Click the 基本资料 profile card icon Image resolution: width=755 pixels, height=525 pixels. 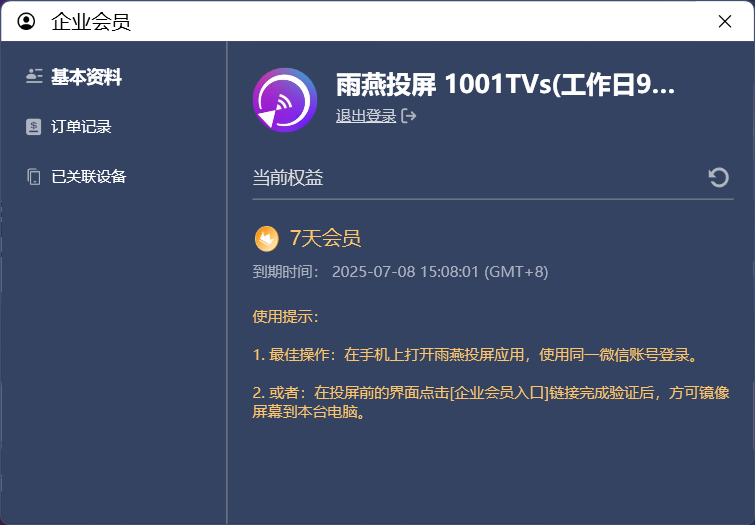coord(34,77)
